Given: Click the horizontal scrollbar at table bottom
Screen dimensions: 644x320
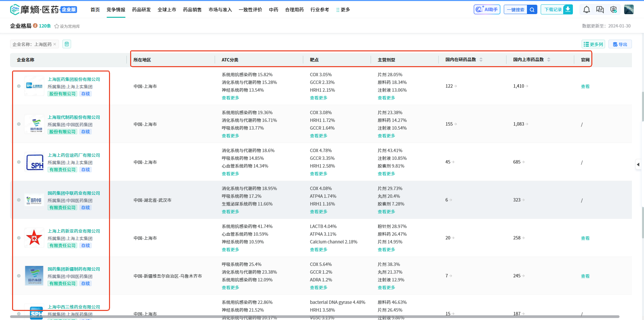Looking at the screenshot, I should tap(315, 316).
